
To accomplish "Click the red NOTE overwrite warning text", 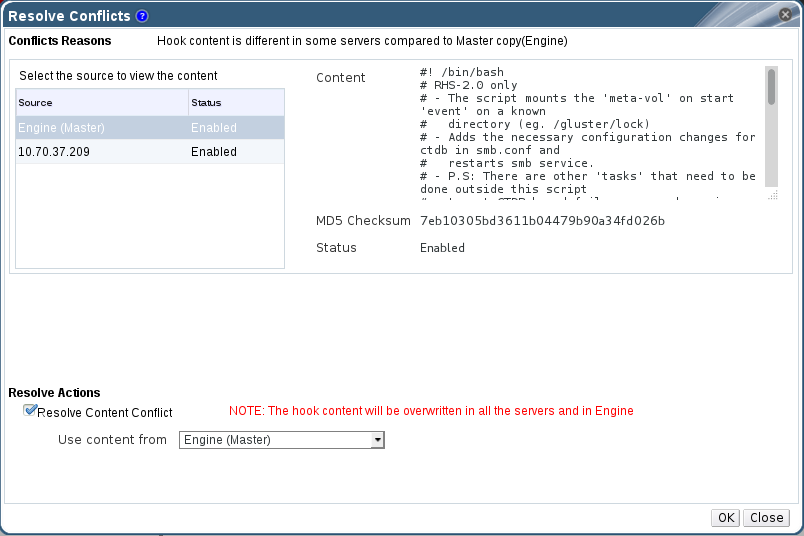I will (431, 411).
